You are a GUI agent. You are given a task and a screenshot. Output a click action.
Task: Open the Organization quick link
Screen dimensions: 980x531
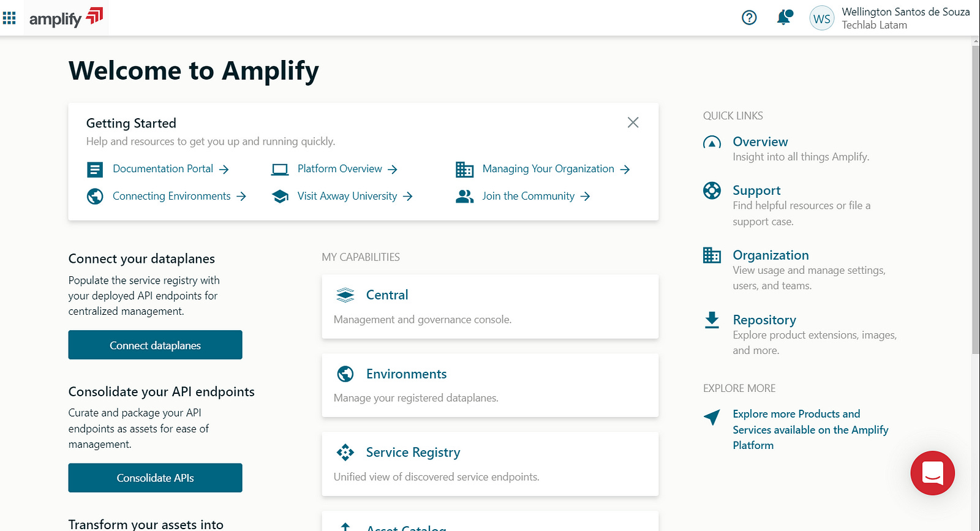pos(771,255)
